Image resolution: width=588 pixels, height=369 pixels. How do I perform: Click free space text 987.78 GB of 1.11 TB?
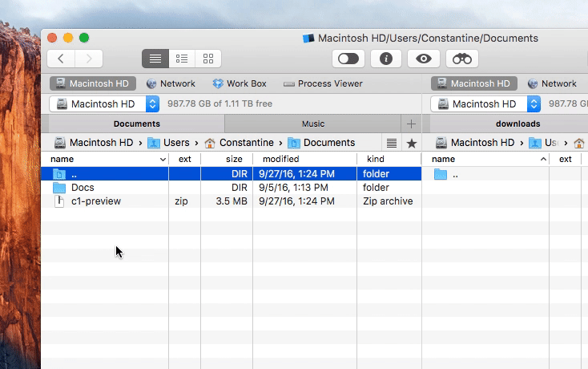click(219, 103)
